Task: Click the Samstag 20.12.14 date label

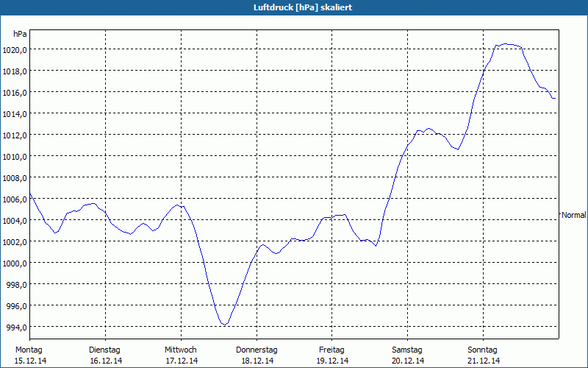Action: click(x=408, y=355)
